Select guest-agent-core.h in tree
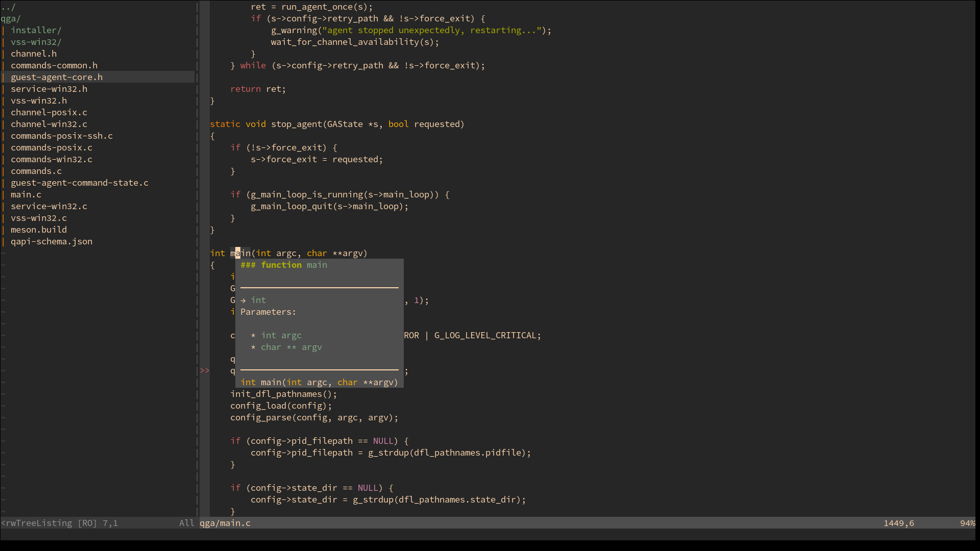 coord(57,77)
